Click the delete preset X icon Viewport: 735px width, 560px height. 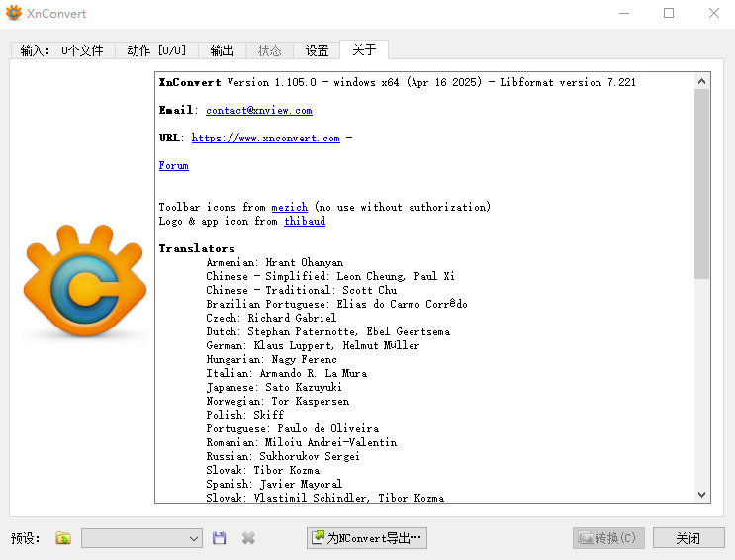tap(248, 538)
